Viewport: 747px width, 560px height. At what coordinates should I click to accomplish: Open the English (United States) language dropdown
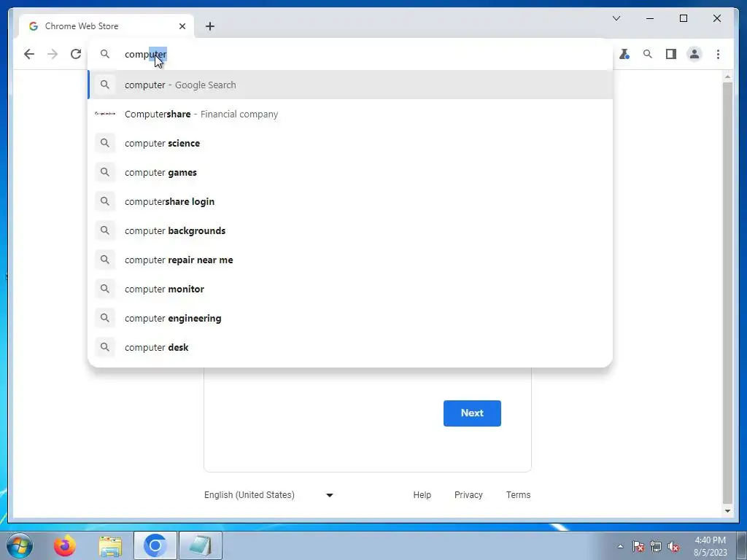[x=269, y=495]
